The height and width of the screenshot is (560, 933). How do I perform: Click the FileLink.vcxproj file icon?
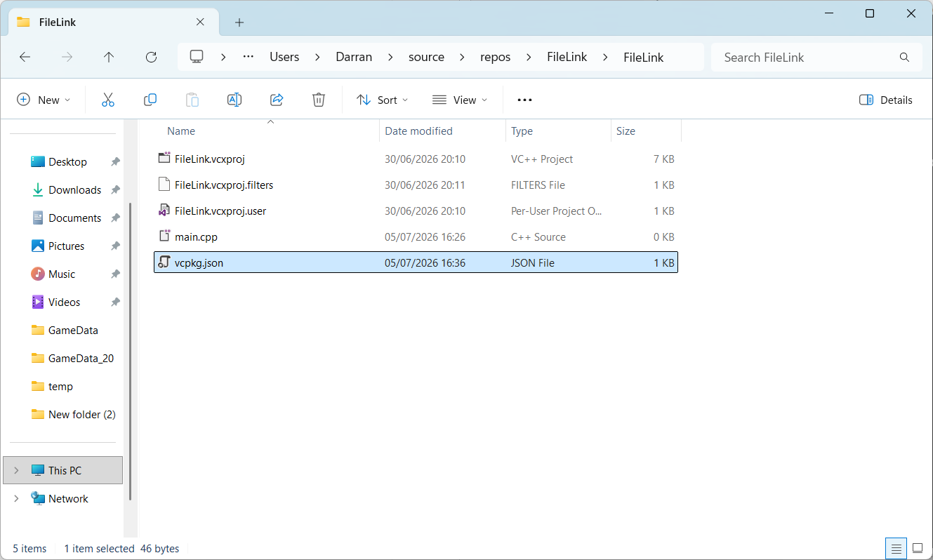pos(164,159)
